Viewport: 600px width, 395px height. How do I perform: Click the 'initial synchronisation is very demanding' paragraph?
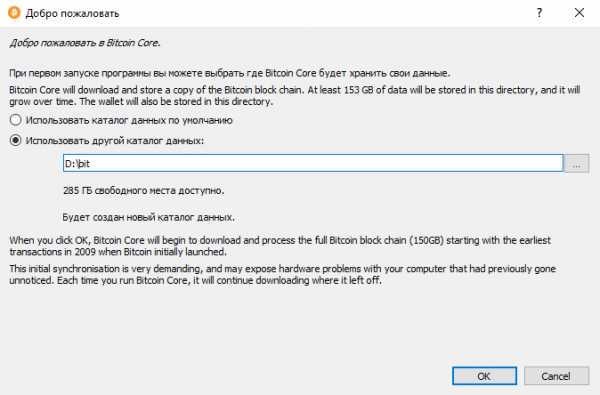(282, 274)
